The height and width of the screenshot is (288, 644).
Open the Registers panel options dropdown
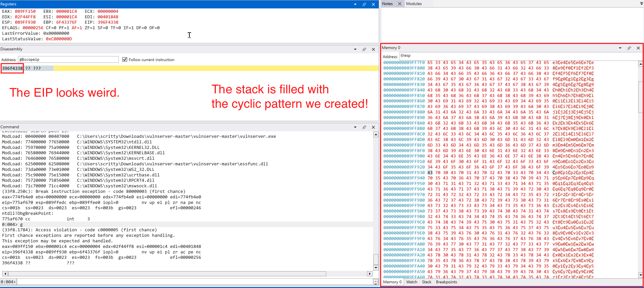tap(355, 4)
